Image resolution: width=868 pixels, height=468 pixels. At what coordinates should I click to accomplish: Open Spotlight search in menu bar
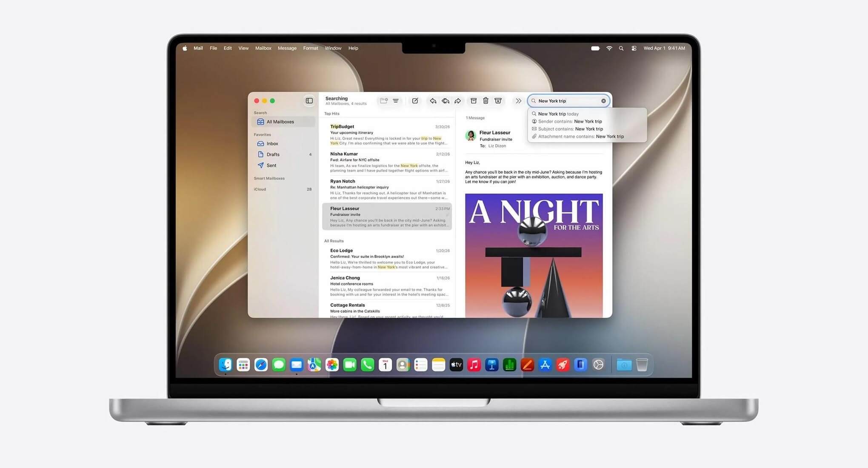[x=621, y=48]
